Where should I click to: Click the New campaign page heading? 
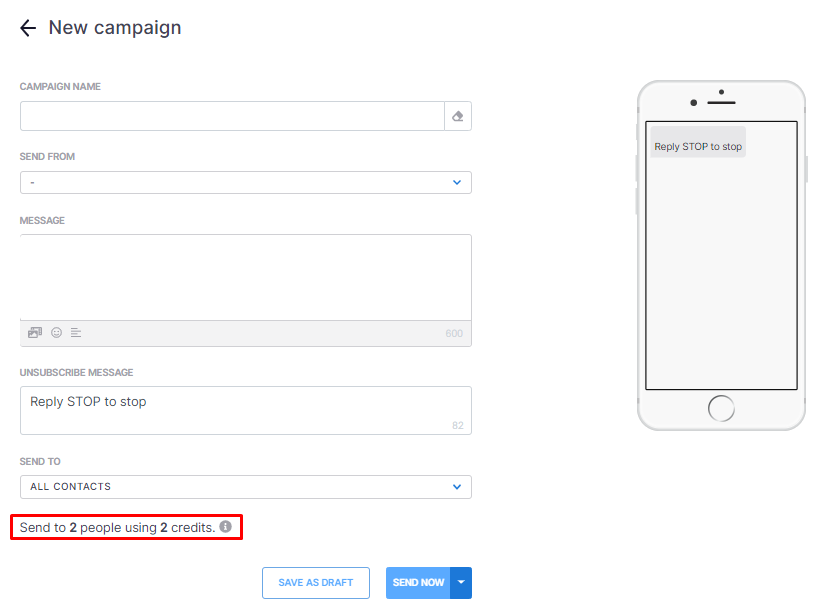[x=115, y=28]
